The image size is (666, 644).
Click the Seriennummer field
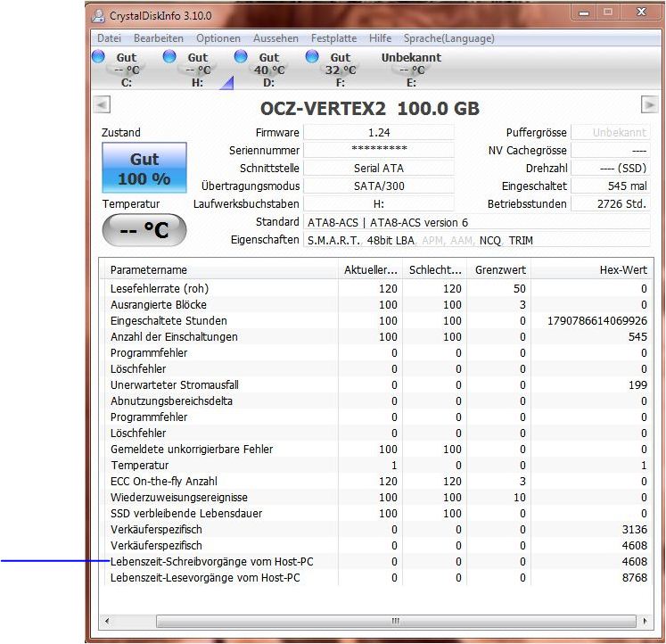(x=378, y=150)
